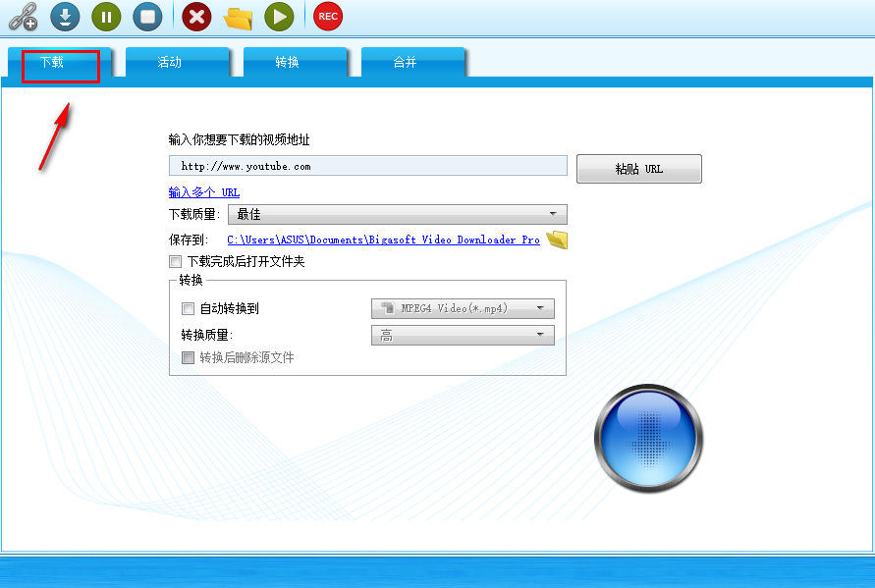Enable 下载完成后打开文件夹 checkbox

175,261
